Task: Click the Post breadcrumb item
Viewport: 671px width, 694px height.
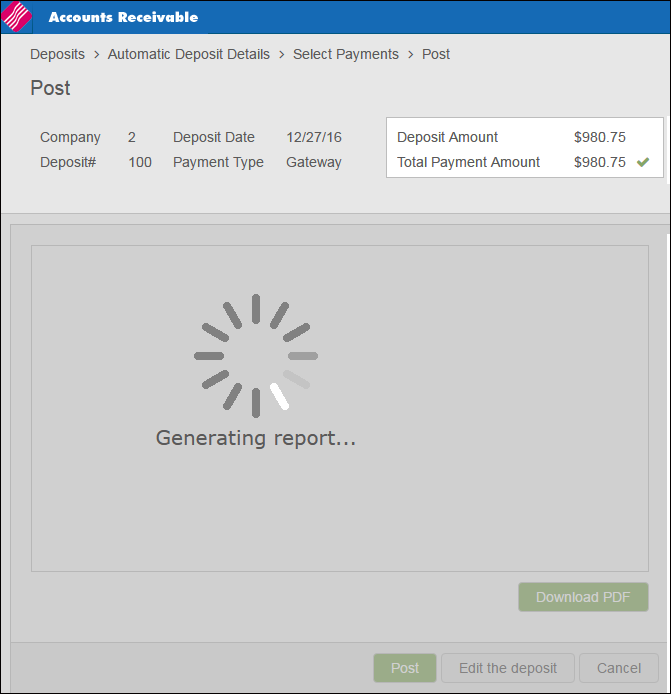Action: click(x=436, y=54)
